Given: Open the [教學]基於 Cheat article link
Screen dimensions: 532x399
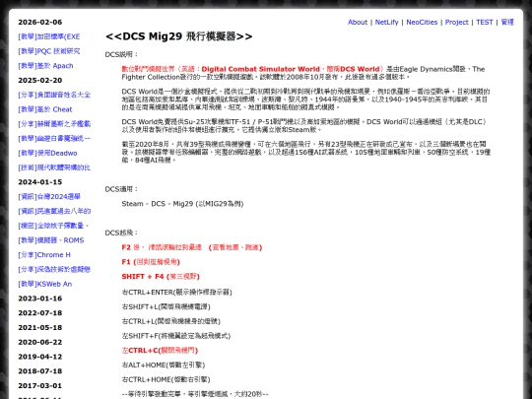Looking at the screenshot, I should (x=45, y=109).
